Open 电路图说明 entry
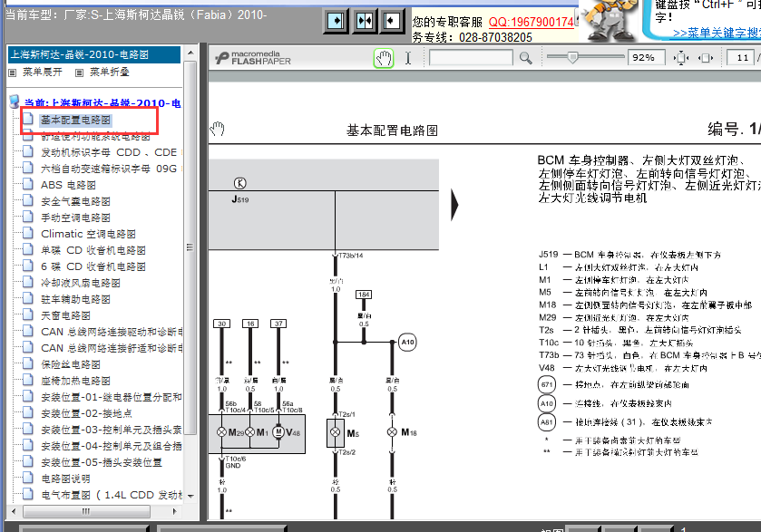This screenshot has height=532, width=761. pos(65,479)
